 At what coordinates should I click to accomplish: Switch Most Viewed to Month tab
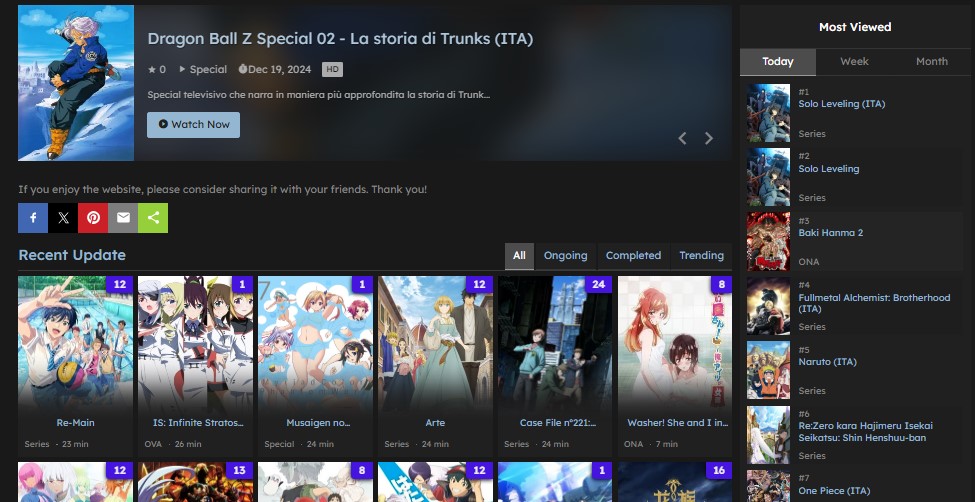931,62
